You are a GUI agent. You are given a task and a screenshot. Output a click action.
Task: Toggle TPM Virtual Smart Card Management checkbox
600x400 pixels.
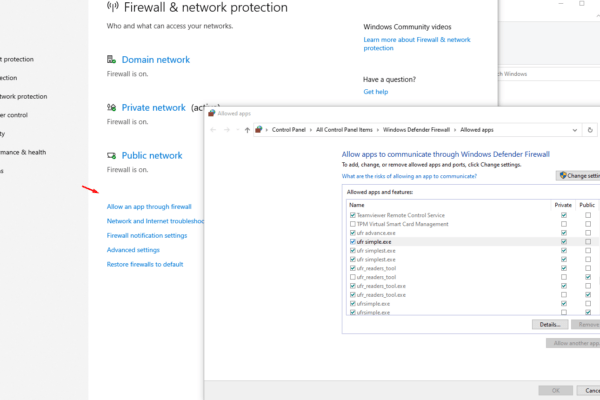pos(353,224)
